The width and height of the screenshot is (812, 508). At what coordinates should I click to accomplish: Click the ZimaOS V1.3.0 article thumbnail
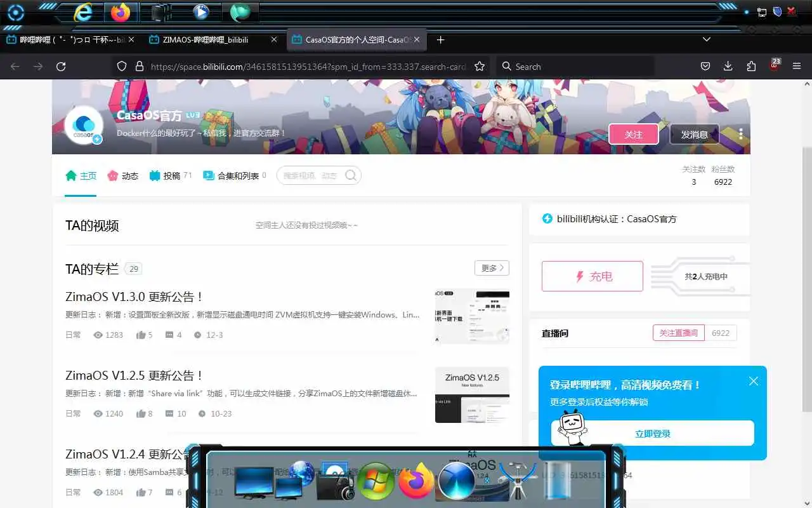[472, 316]
